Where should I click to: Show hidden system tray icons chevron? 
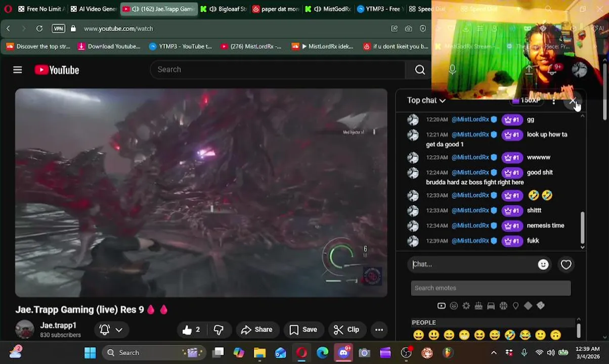494,352
